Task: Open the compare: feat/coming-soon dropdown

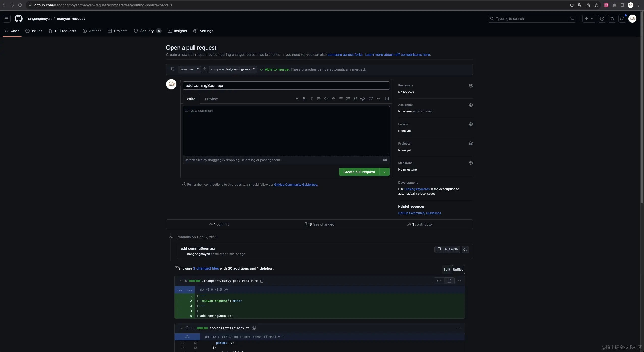Action: (x=233, y=69)
